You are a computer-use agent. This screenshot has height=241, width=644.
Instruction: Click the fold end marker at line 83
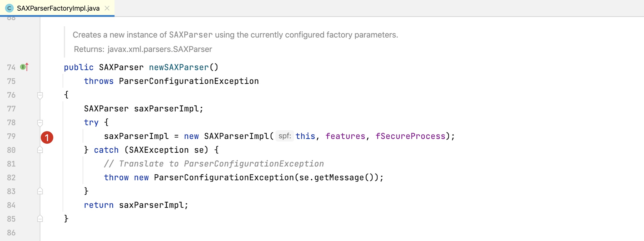[40, 191]
